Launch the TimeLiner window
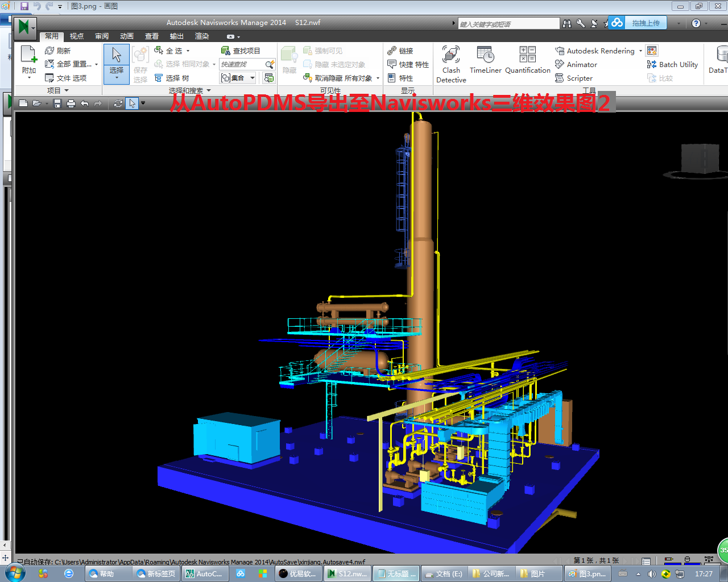 click(485, 61)
